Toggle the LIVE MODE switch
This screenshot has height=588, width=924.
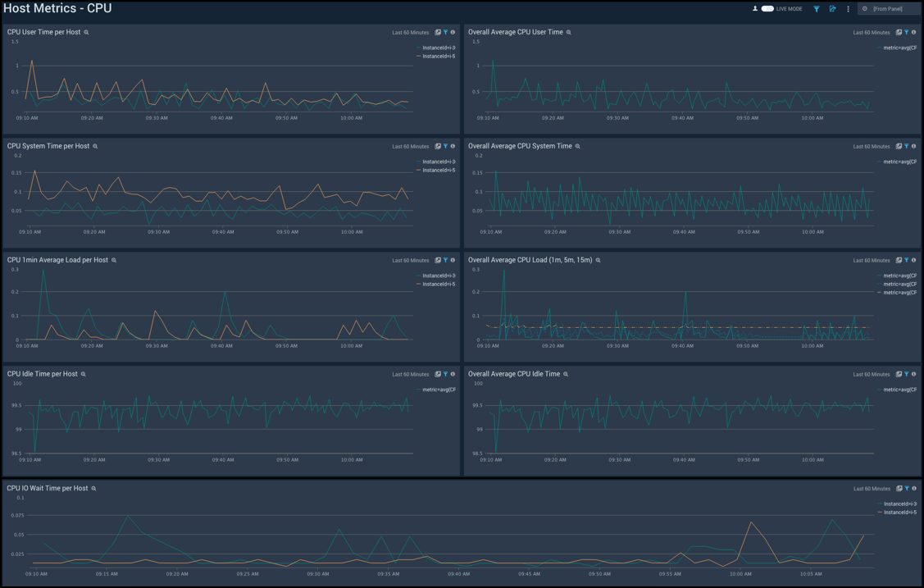click(x=767, y=8)
